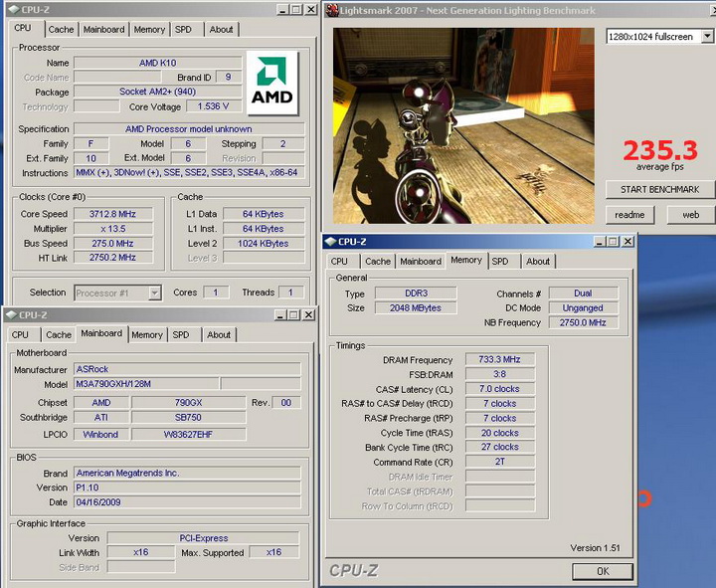Viewport: 716px width, 588px height.
Task: Switch to Cache tab in the Mainboard CPU-Z window
Action: point(59,335)
